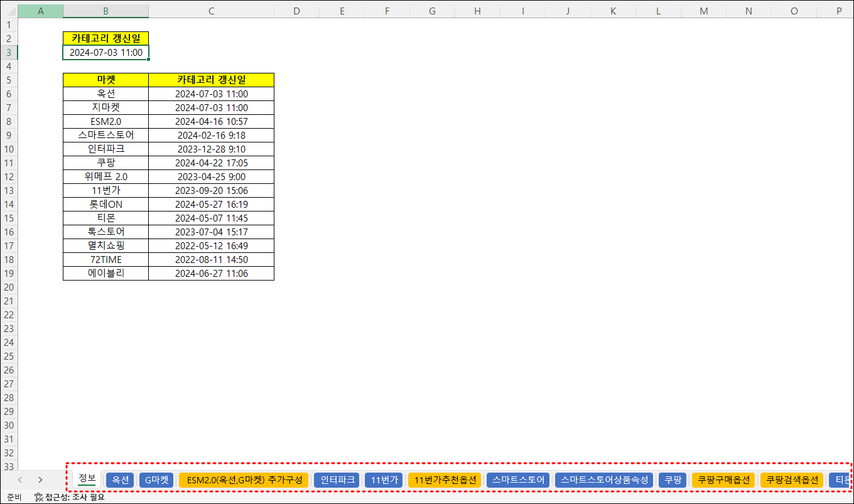Select the 지마켓 market cell
Viewport: 854px width, 504px height.
(105, 107)
